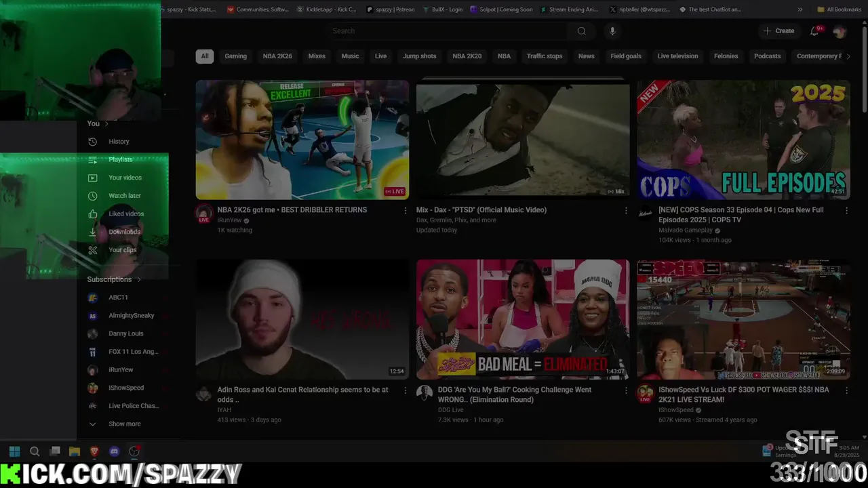Play NBA 2K26 BEST DRIBBLER thumbnail

pyautogui.click(x=302, y=140)
